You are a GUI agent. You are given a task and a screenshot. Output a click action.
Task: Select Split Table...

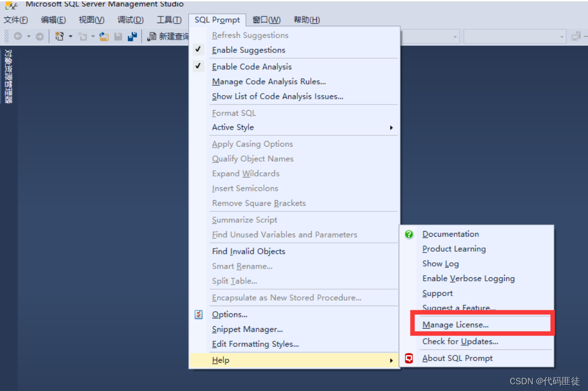point(235,281)
